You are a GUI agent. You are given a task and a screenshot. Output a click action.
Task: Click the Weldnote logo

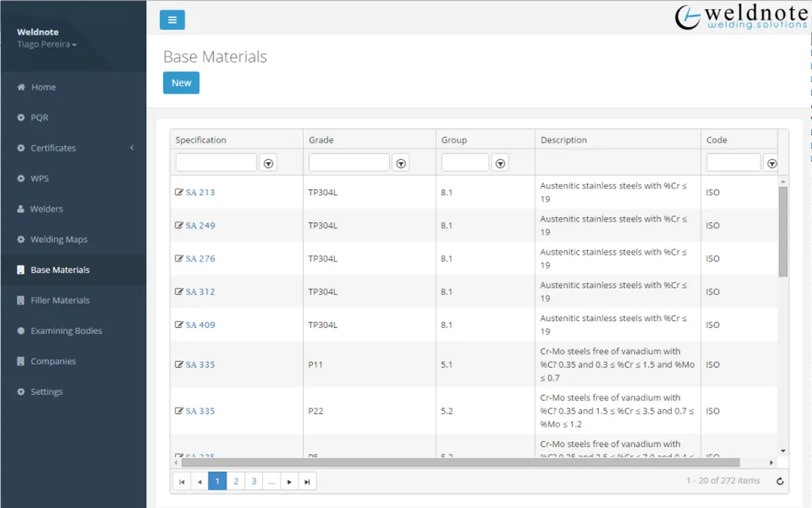(742, 17)
